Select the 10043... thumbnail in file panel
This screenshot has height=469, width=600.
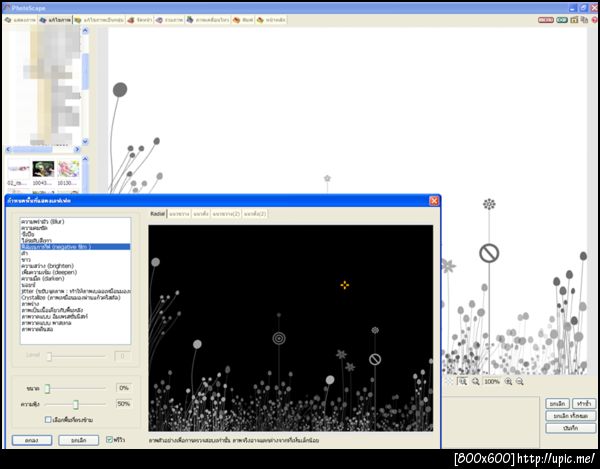[43, 173]
